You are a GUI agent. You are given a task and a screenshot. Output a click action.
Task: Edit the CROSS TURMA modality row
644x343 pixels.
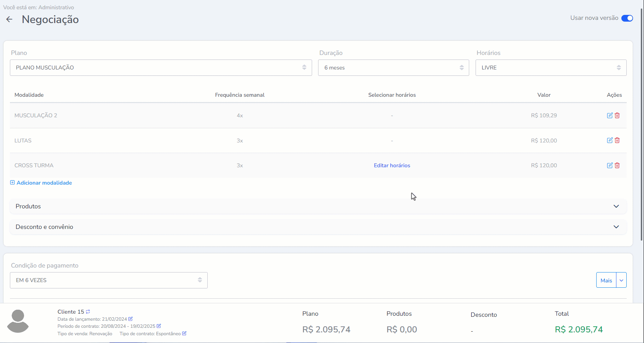[x=610, y=165]
